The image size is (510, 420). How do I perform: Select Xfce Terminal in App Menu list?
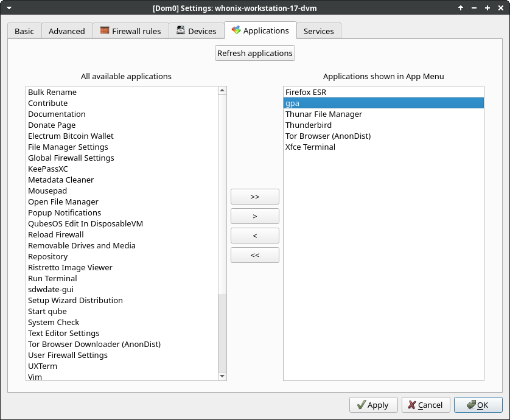pyautogui.click(x=310, y=147)
